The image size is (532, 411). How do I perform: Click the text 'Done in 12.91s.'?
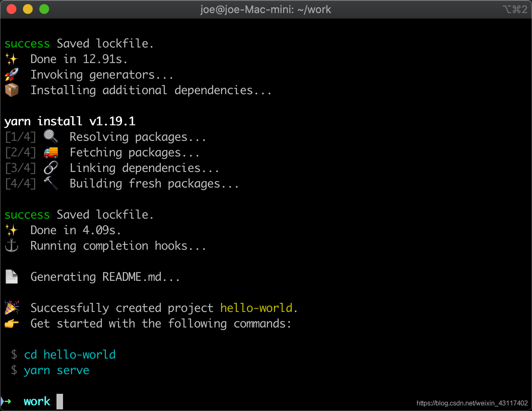coord(79,59)
